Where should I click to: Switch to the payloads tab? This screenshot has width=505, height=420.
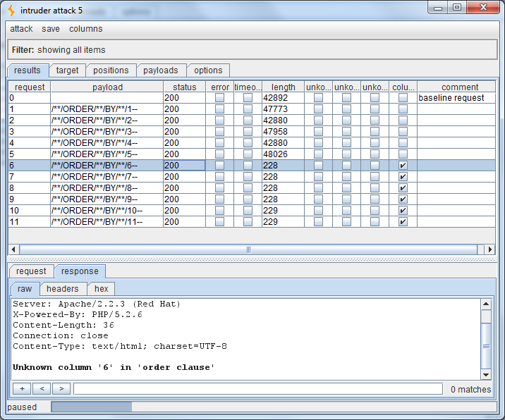click(x=160, y=70)
